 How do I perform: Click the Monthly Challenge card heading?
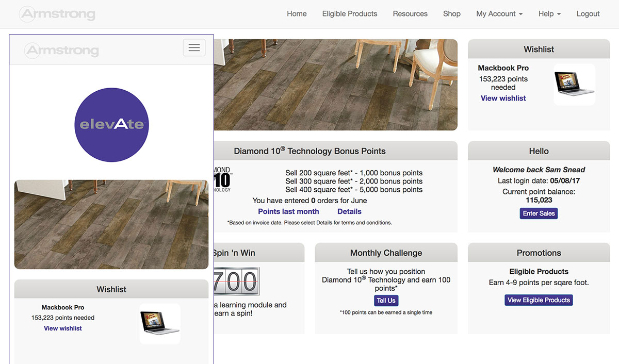386,253
